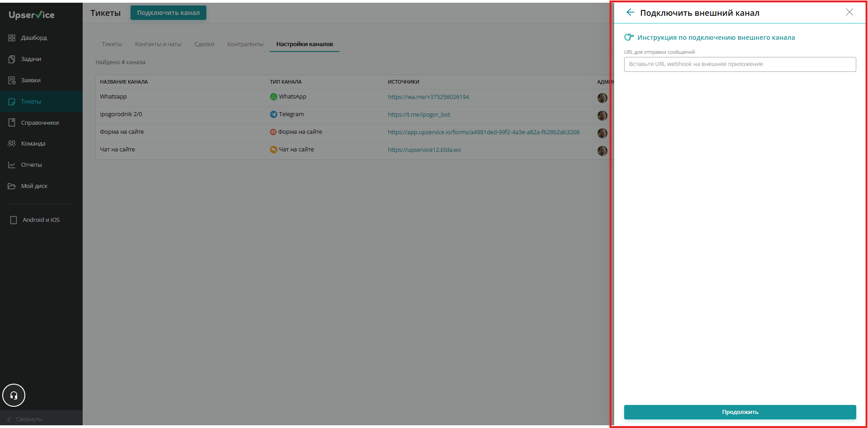Click the НАЗВАНИЕ КАНАЛА column header

[x=124, y=82]
